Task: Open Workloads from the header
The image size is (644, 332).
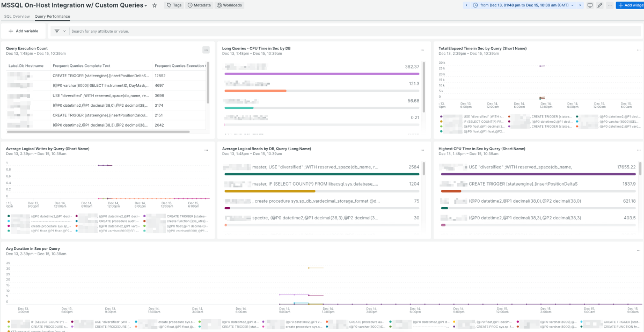Action: pos(230,5)
